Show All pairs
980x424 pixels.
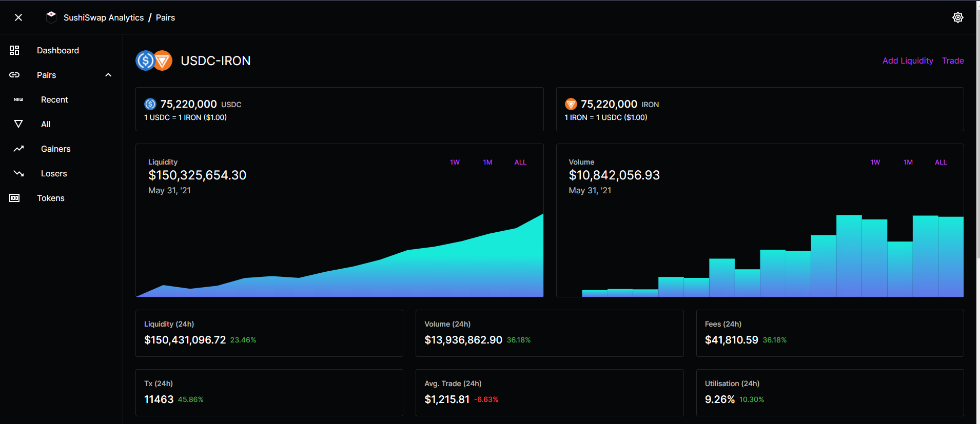pos(46,124)
